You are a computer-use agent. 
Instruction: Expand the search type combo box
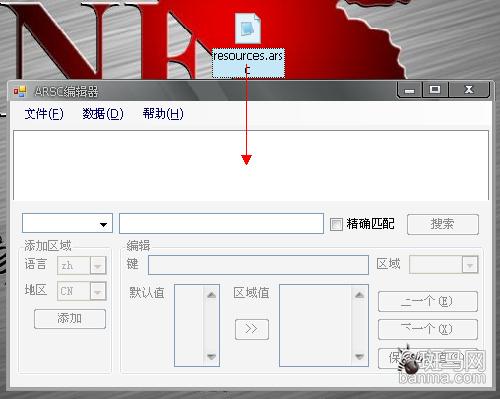(67, 223)
